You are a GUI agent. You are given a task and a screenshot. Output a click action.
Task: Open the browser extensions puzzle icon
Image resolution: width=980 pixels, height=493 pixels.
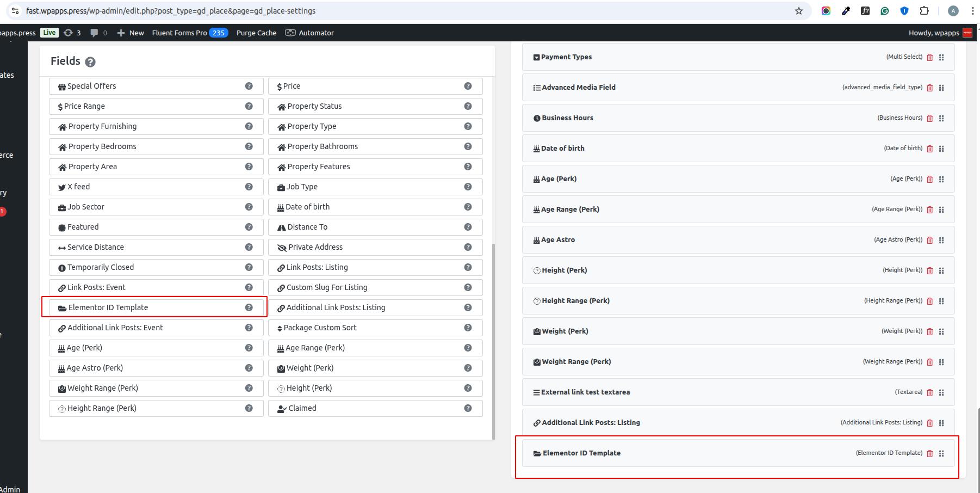[x=924, y=11]
